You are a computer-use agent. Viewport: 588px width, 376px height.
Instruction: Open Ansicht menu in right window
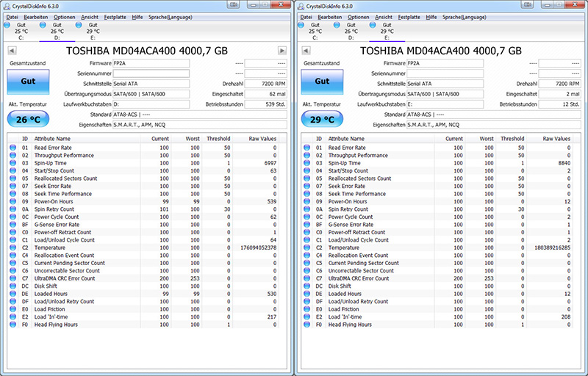tap(383, 17)
